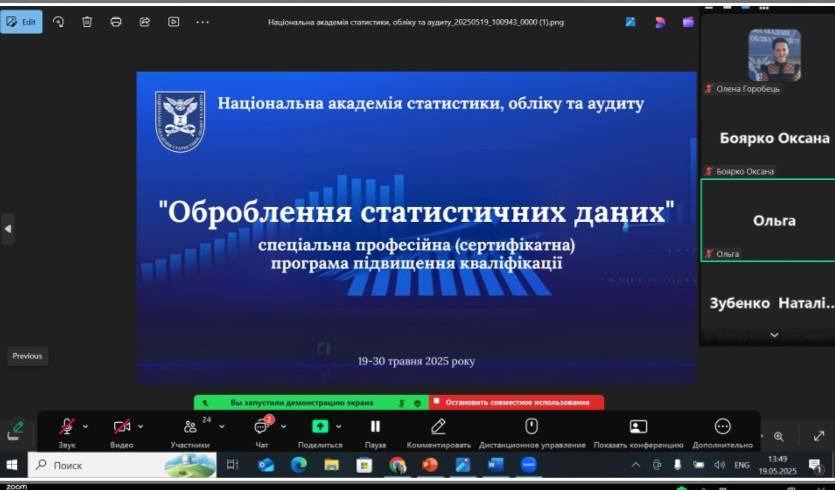The height and width of the screenshot is (490, 835).
Task: Click Остановить совместное использование stop sharing button
Action: [x=517, y=402]
